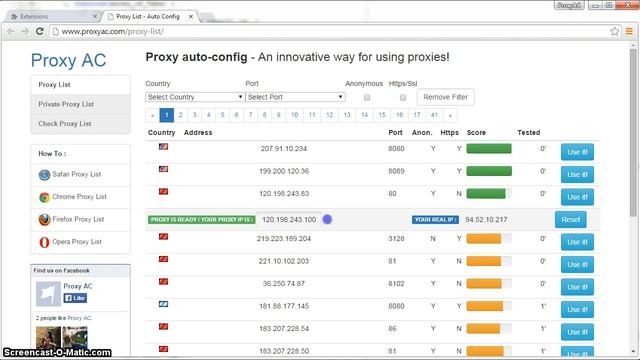Click the next page arrow in pagination

[450, 115]
